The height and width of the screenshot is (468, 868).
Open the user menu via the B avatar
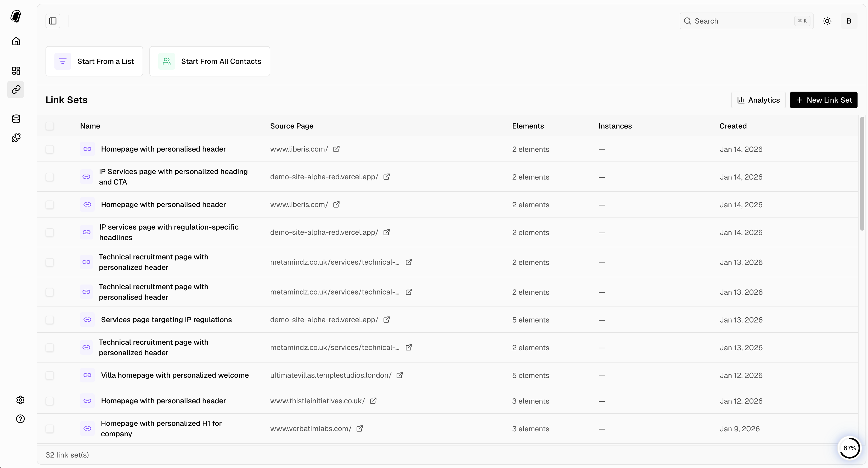click(849, 21)
